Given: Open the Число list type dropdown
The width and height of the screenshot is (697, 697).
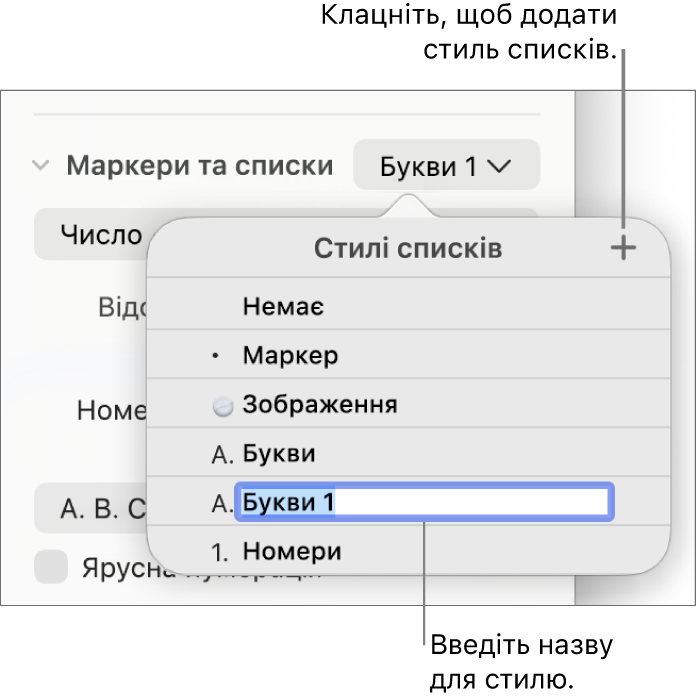Looking at the screenshot, I should (x=91, y=234).
